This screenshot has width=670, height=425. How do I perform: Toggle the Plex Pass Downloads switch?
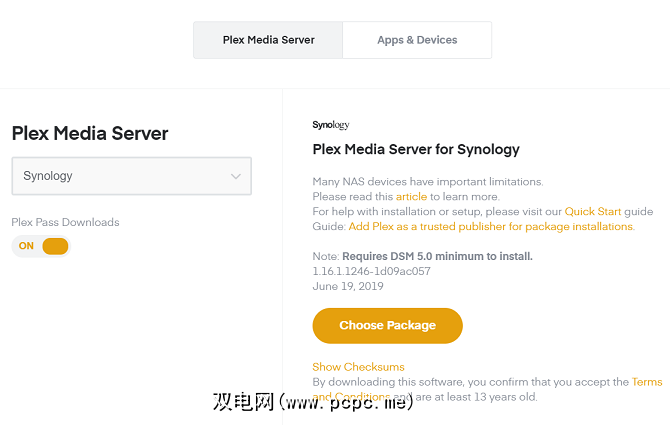pyautogui.click(x=41, y=246)
